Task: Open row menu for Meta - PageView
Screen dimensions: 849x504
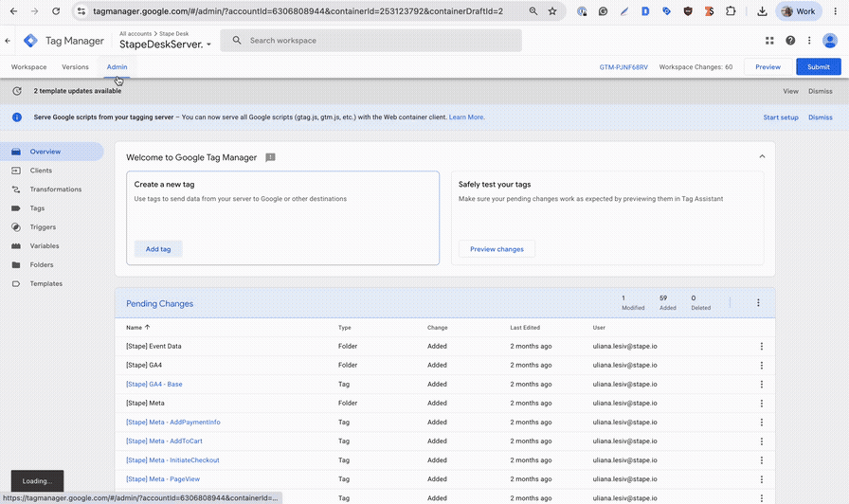Action: 761,479
